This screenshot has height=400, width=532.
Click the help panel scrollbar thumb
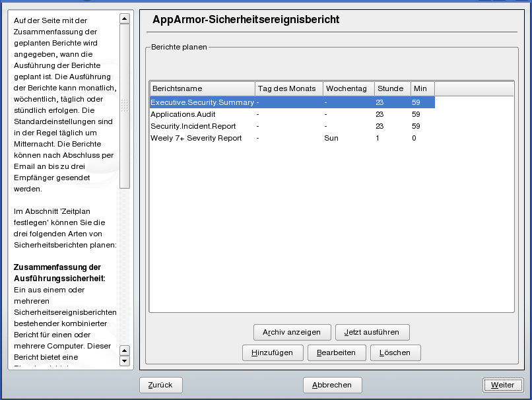pos(125,106)
